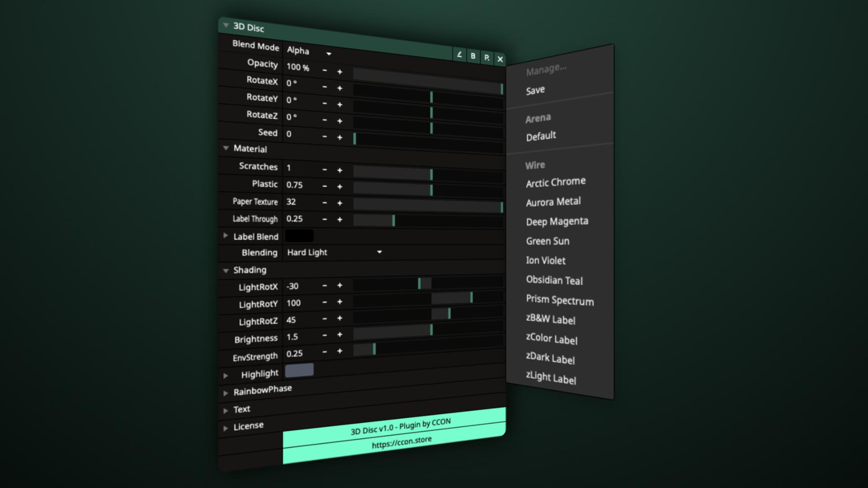This screenshot has width=868, height=488.
Task: Click the EnvStrength slider bar
Action: click(428, 345)
